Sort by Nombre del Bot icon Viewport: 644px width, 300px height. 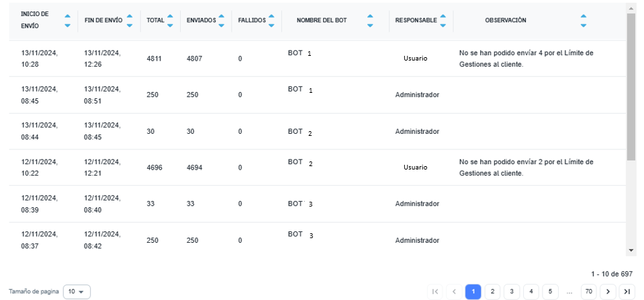coord(370,21)
